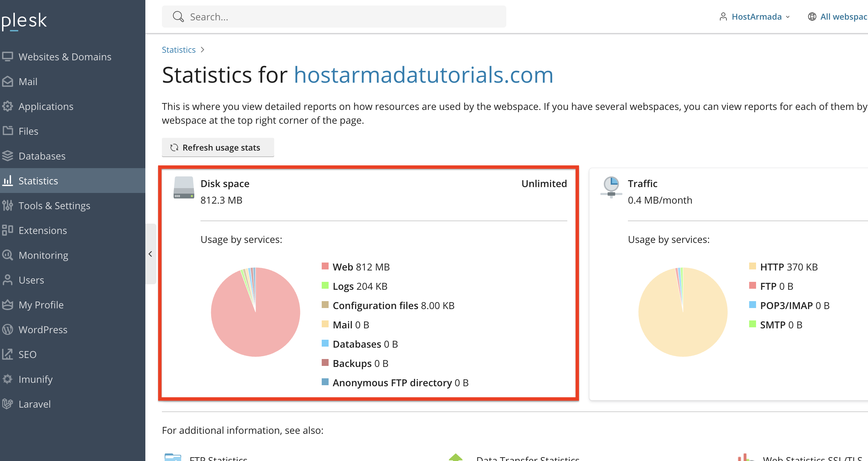Open the Extensions menu item
The image size is (868, 461).
[x=73, y=230]
